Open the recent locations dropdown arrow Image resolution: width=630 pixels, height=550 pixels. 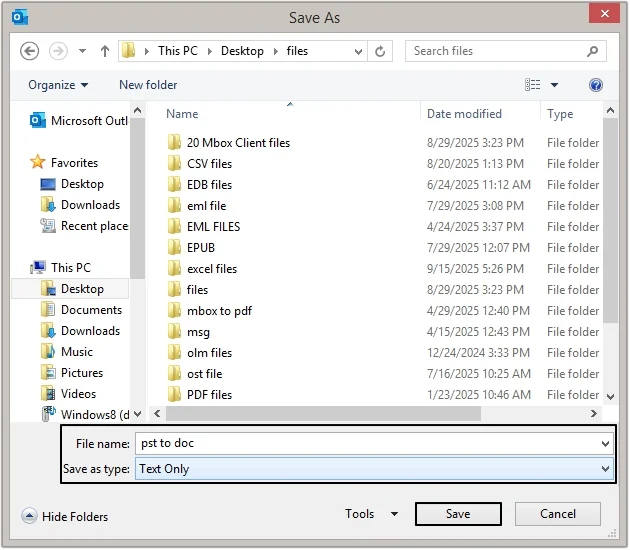pyautogui.click(x=82, y=51)
